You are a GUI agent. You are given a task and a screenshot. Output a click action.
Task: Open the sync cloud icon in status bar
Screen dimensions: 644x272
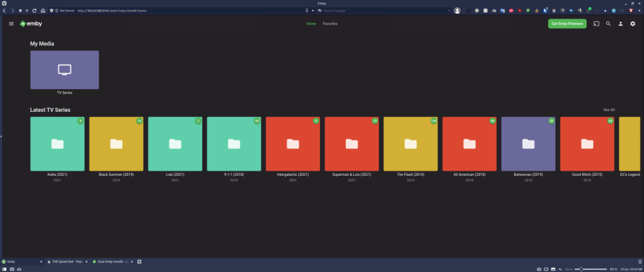(18, 269)
